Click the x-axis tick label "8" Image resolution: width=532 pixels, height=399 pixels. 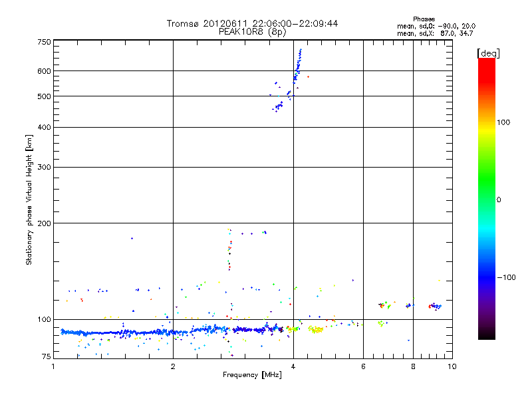413,366
